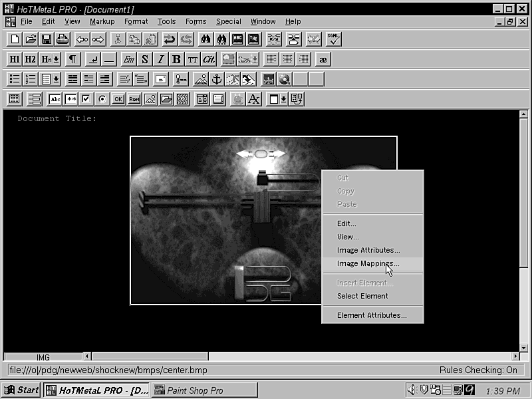Open the thesaurus using the THE book icon
The image size is (532, 399).
pos(253,39)
